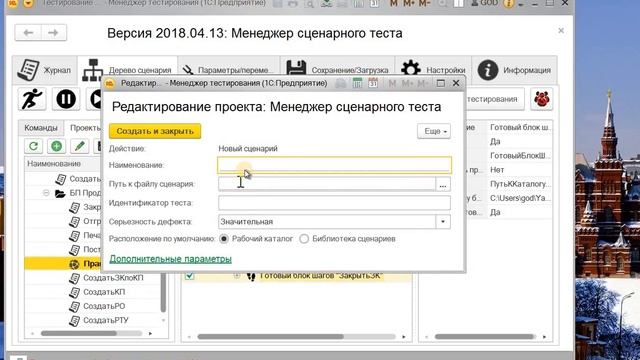Click the footprints icon of Готовый блок шагов row
Viewport: 640px width, 360px height.
click(251, 276)
